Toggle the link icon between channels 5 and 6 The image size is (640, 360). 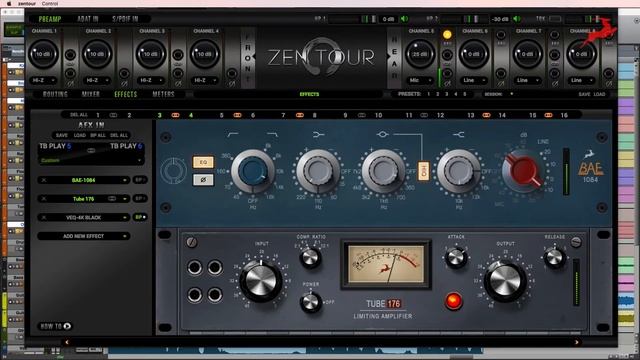tap(237, 116)
